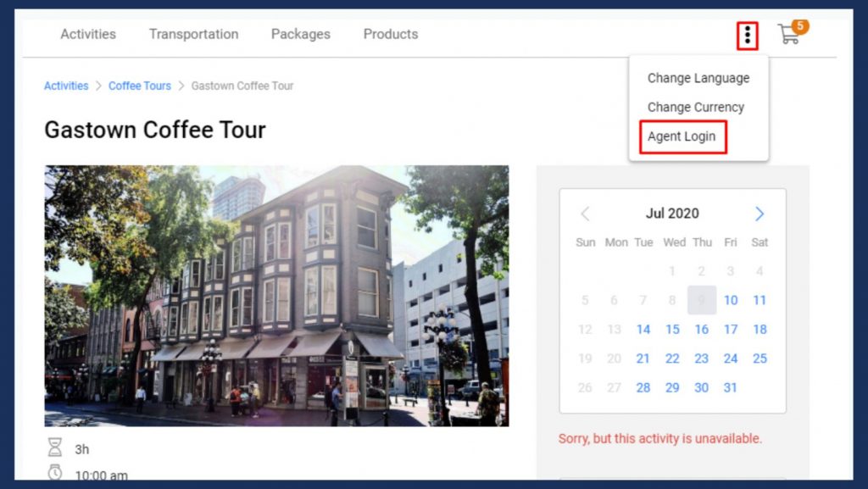This screenshot has width=868, height=489.
Task: Click the next month arrow on calendar
Action: tap(759, 214)
